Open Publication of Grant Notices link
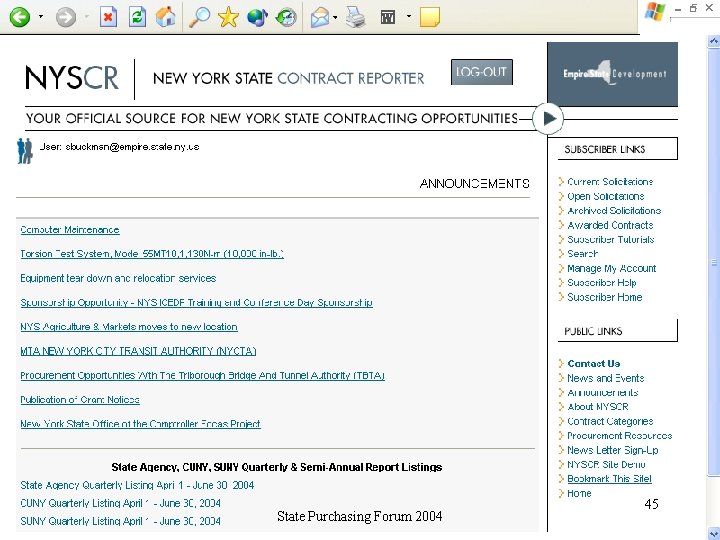The width and height of the screenshot is (720, 540). coord(80,400)
